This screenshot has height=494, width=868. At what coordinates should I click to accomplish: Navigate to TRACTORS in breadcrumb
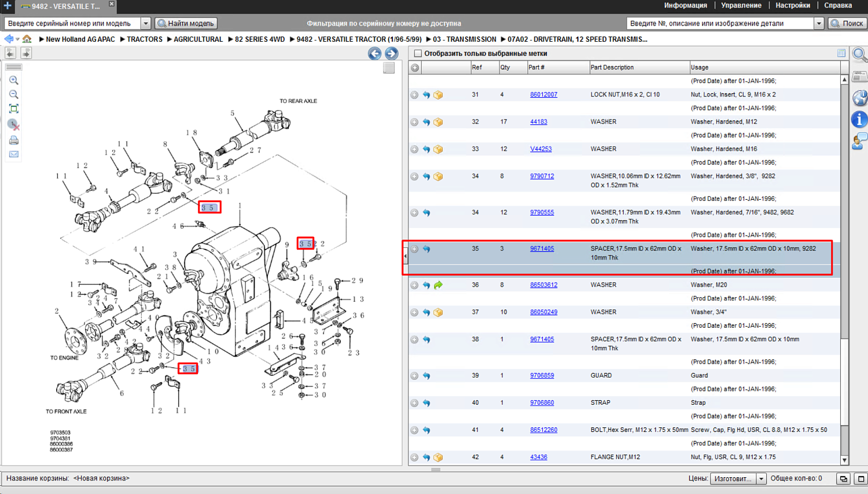[x=144, y=39]
